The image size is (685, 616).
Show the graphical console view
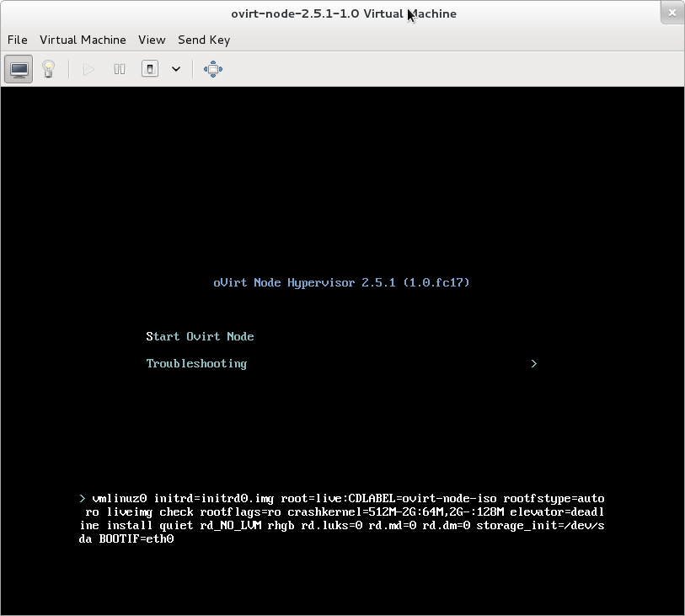(19, 69)
